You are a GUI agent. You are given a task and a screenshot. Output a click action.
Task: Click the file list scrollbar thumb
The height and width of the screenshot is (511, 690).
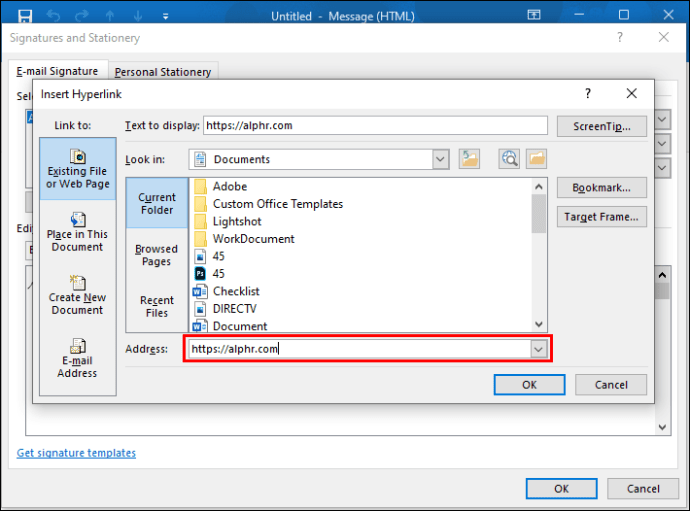[539, 213]
